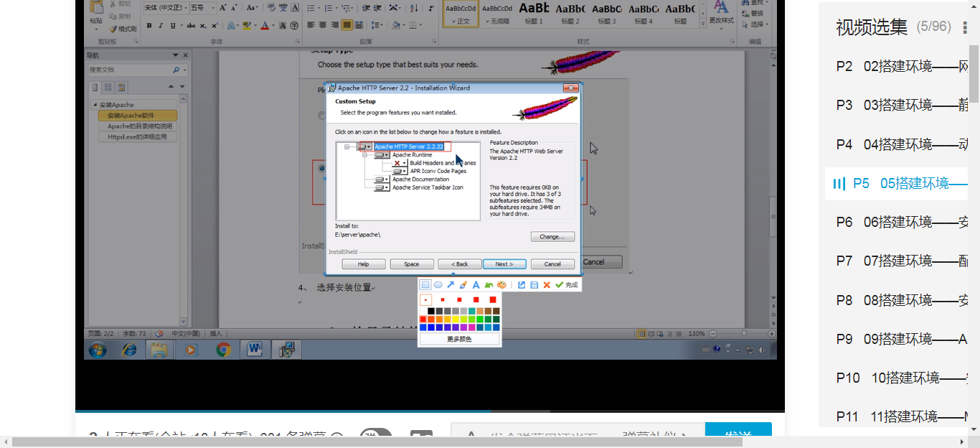Select the rectangle annotation tool
This screenshot has width=980, height=448.
(425, 285)
